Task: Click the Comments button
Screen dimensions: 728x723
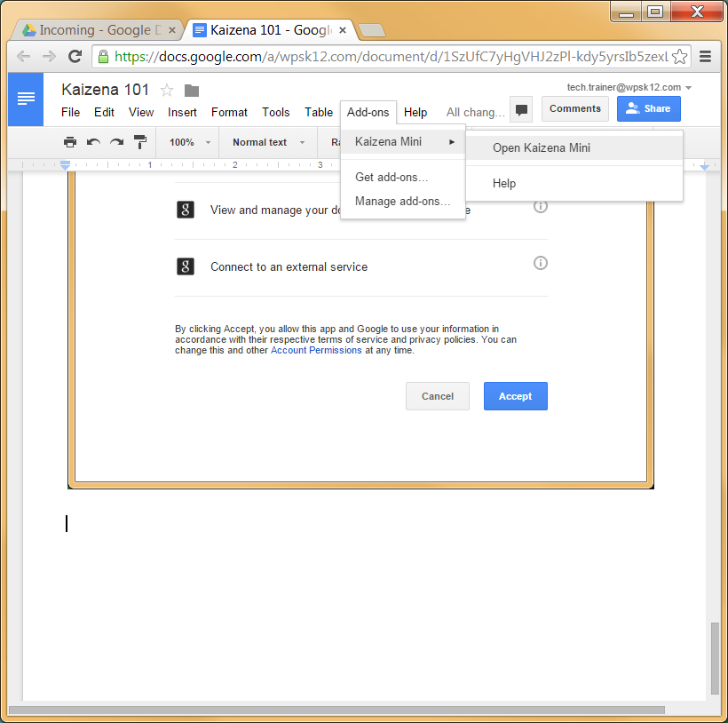Action: (x=574, y=109)
